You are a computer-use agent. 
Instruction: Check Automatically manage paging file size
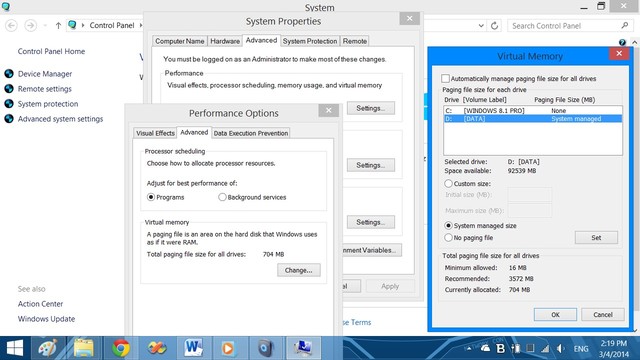445,78
